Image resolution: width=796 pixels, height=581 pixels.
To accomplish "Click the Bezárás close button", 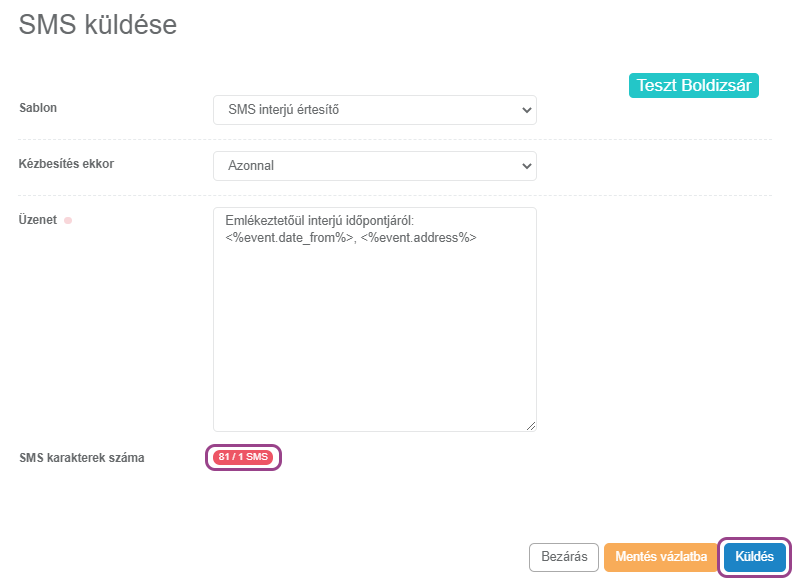I will 564,557.
